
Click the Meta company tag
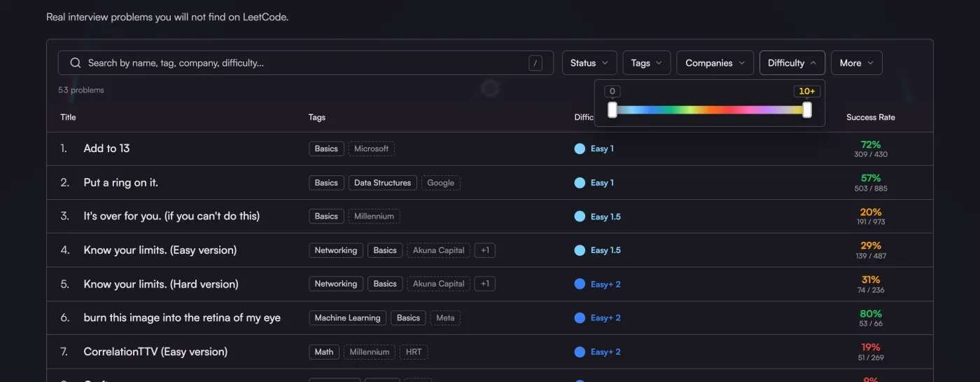[x=445, y=318]
